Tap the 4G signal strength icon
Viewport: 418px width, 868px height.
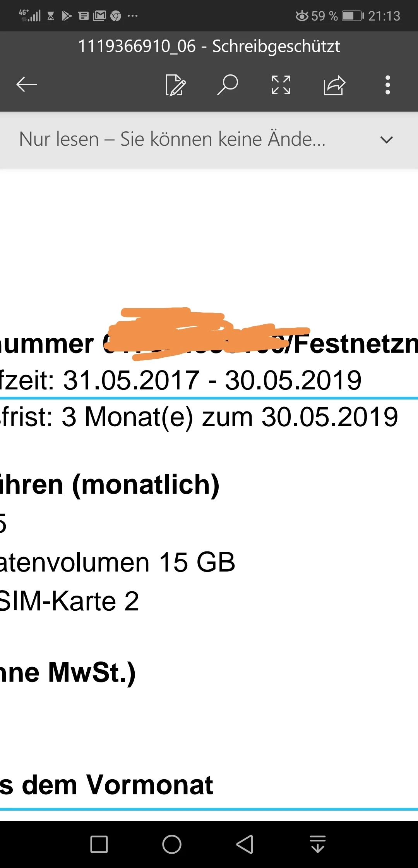tap(30, 15)
